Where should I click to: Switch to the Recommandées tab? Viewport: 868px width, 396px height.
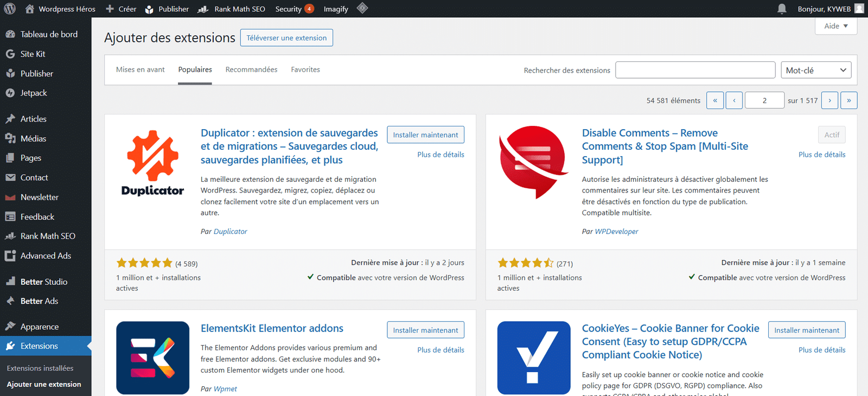(x=251, y=69)
